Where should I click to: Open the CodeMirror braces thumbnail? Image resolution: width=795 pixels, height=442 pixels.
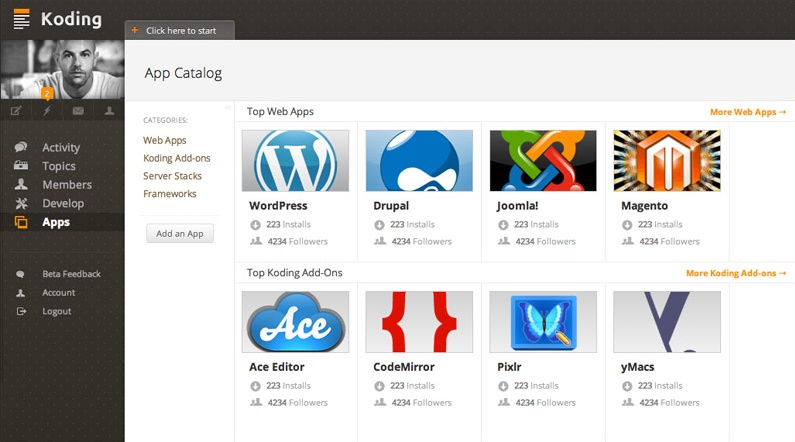[419, 322]
